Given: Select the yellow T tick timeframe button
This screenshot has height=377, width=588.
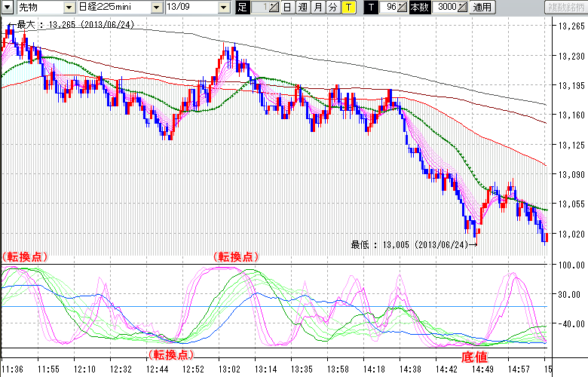Looking at the screenshot, I should pos(349,8).
